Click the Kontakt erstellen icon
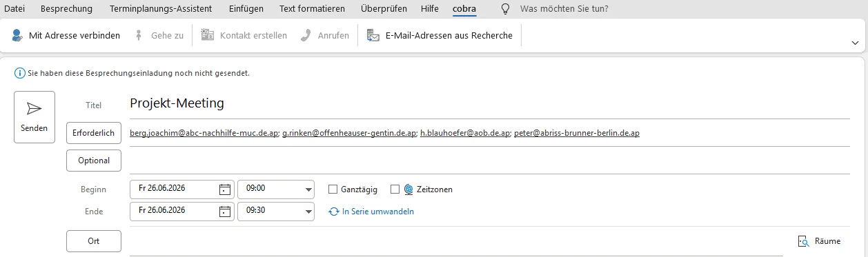The image size is (868, 257). 207,35
